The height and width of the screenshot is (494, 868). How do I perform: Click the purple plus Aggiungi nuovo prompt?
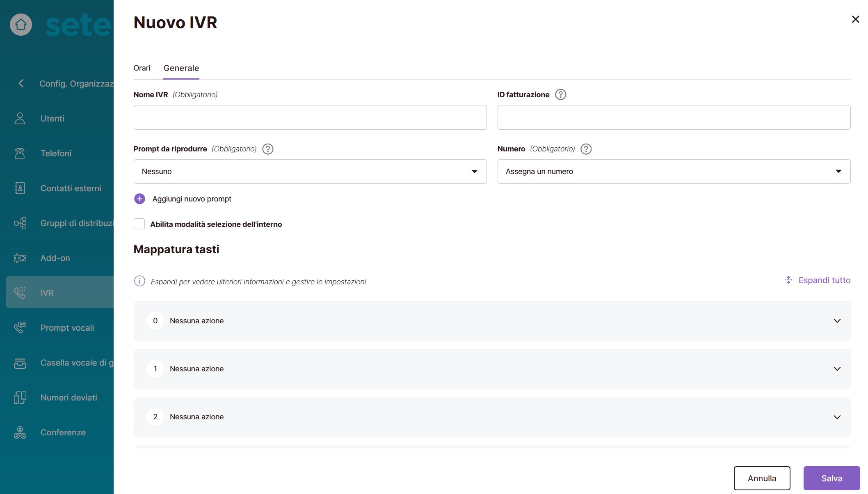139,199
